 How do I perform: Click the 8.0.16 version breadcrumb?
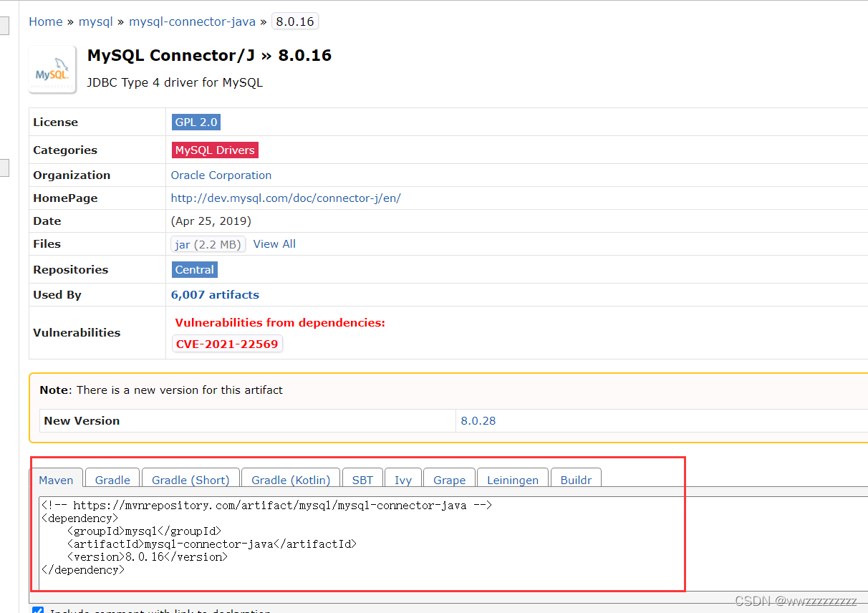295,21
